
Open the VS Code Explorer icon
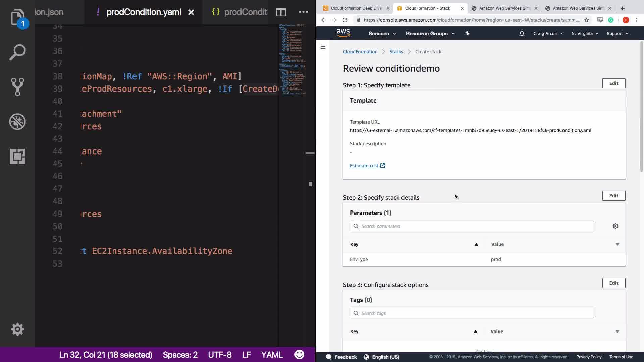click(x=17, y=17)
